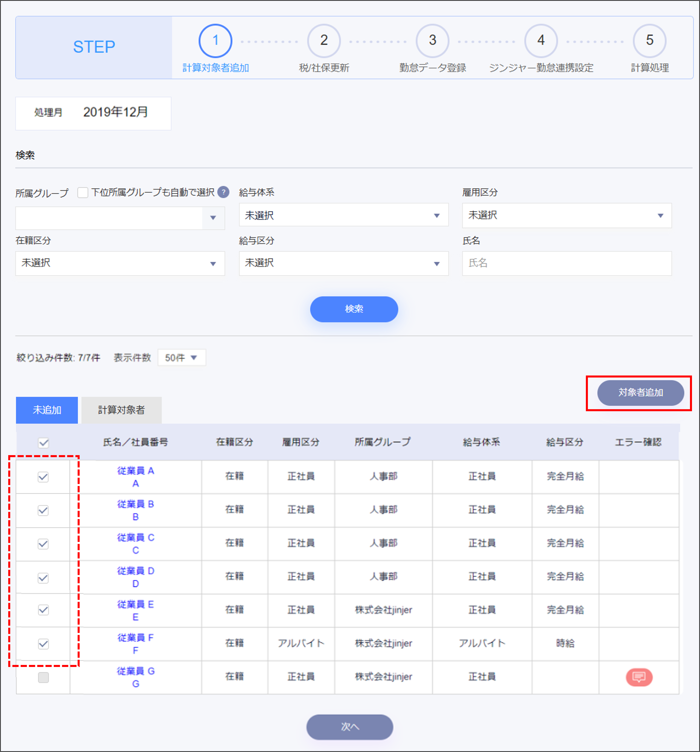Click step 1 circle 計算対象者追加
The height and width of the screenshot is (752, 700).
click(x=215, y=41)
